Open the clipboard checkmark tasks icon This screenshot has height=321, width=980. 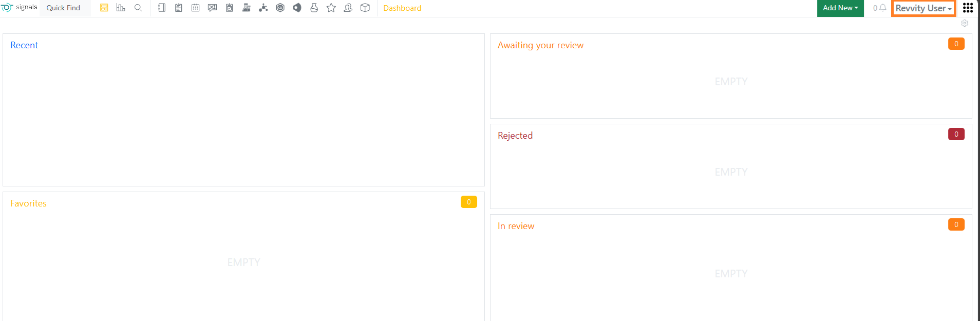click(230, 8)
